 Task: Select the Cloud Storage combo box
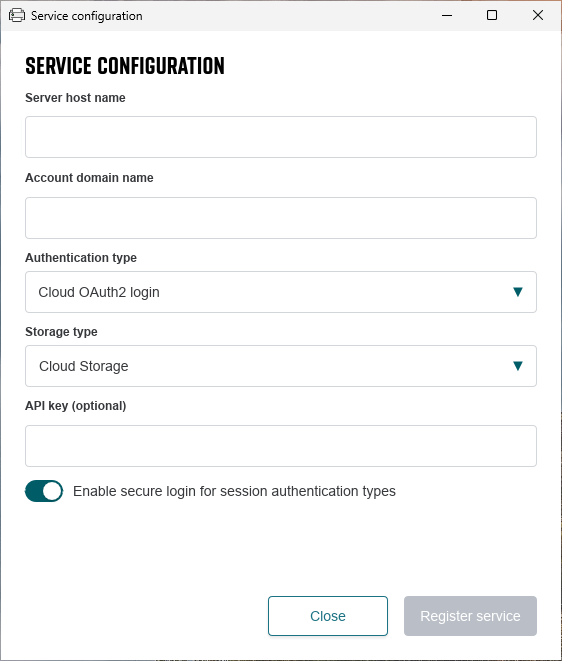click(x=281, y=366)
